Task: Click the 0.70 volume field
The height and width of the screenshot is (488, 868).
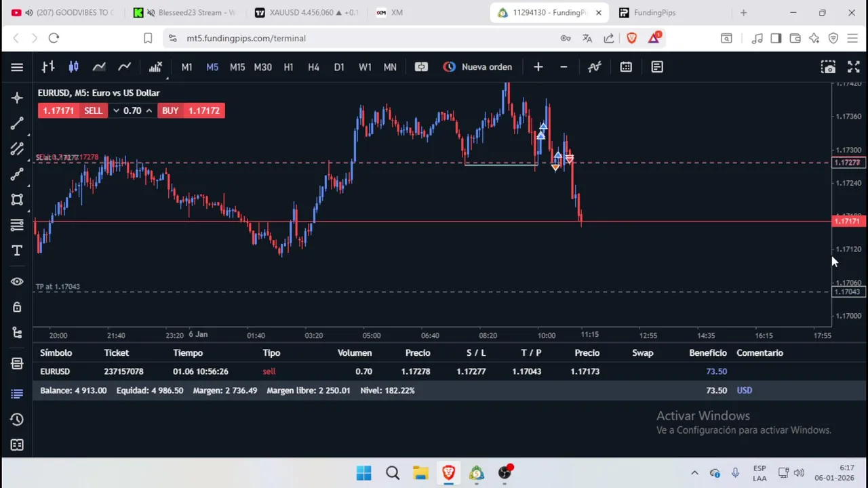Action: coord(132,110)
